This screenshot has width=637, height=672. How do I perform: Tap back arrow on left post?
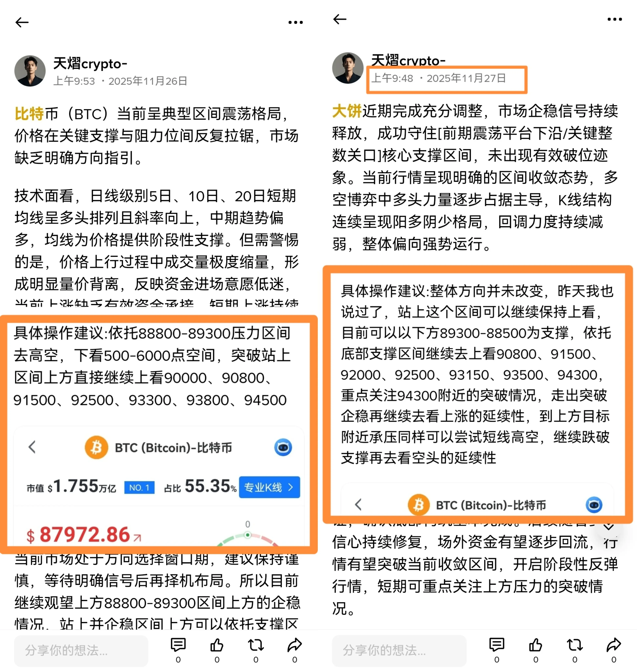(x=22, y=22)
